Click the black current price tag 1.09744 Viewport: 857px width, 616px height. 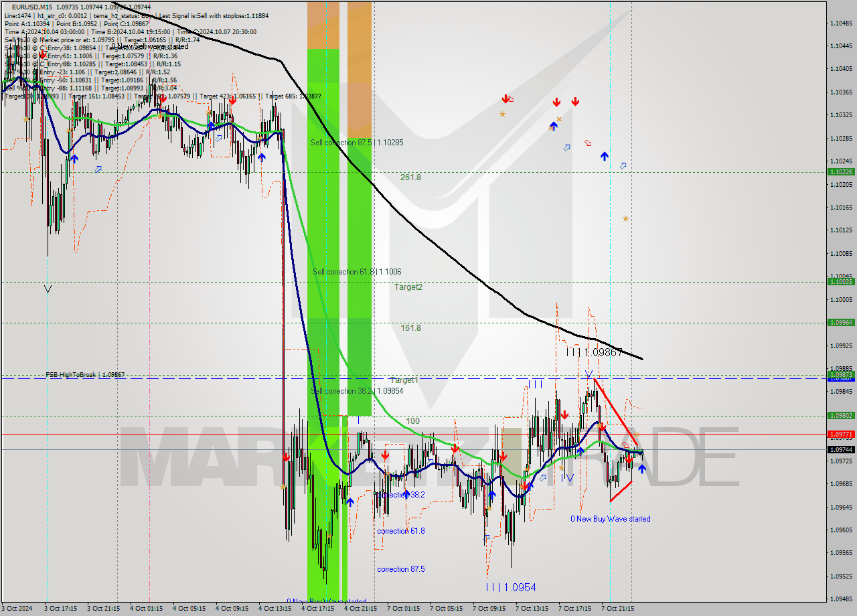[x=842, y=449]
